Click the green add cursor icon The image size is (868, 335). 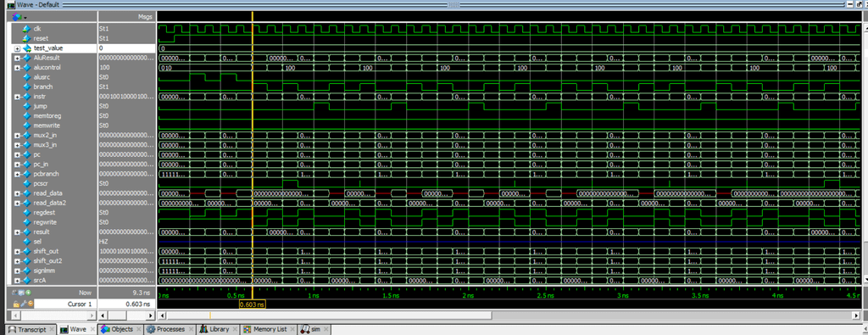(x=28, y=292)
